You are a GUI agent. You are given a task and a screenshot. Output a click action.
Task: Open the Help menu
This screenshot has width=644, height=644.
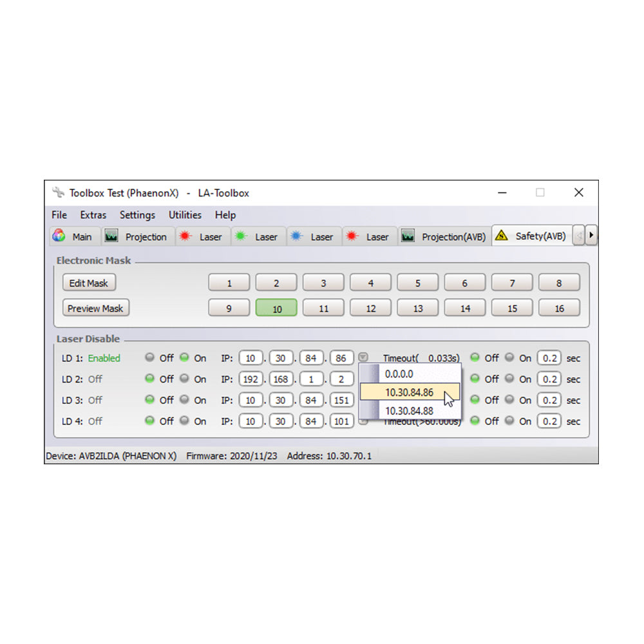click(225, 215)
